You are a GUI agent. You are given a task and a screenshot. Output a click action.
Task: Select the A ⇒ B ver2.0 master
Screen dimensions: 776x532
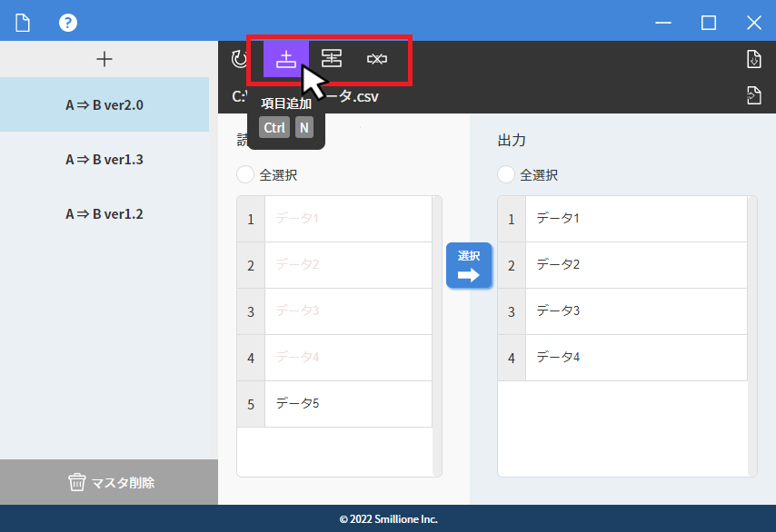104,104
